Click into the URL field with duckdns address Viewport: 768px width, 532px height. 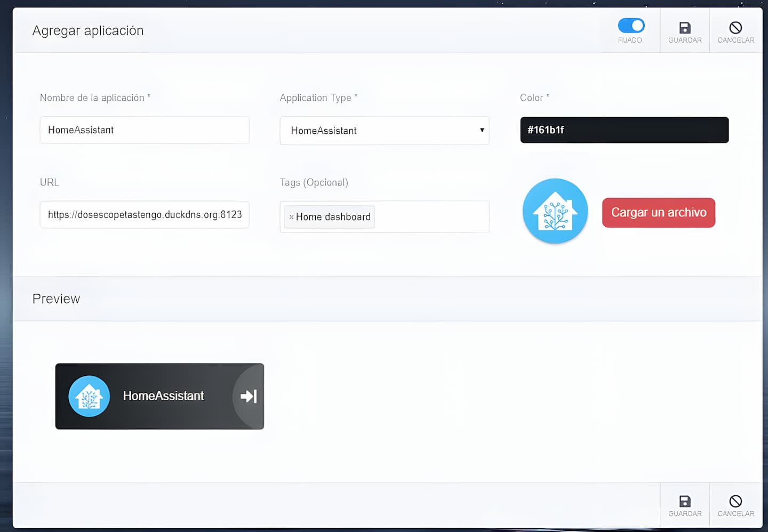pyautogui.click(x=144, y=215)
